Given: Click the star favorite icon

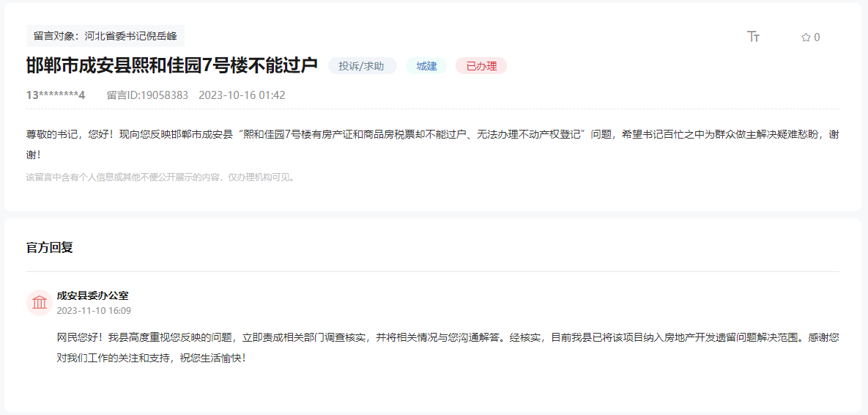Looking at the screenshot, I should (806, 37).
